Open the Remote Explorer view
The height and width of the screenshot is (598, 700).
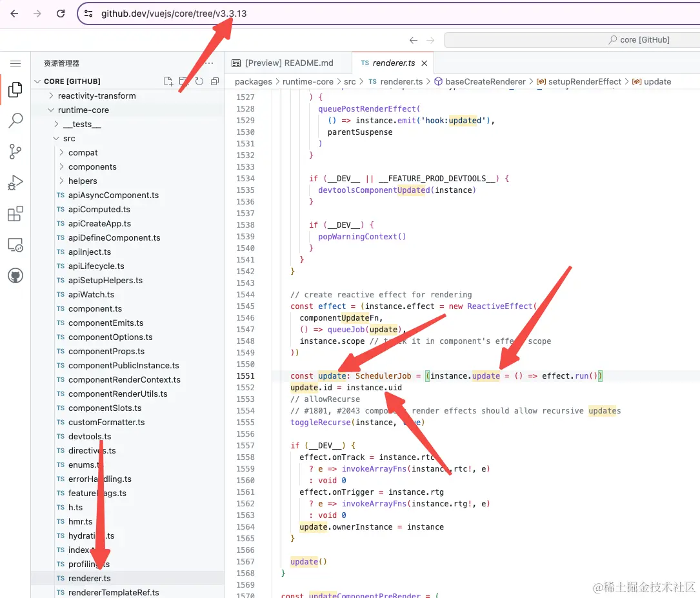pos(15,245)
